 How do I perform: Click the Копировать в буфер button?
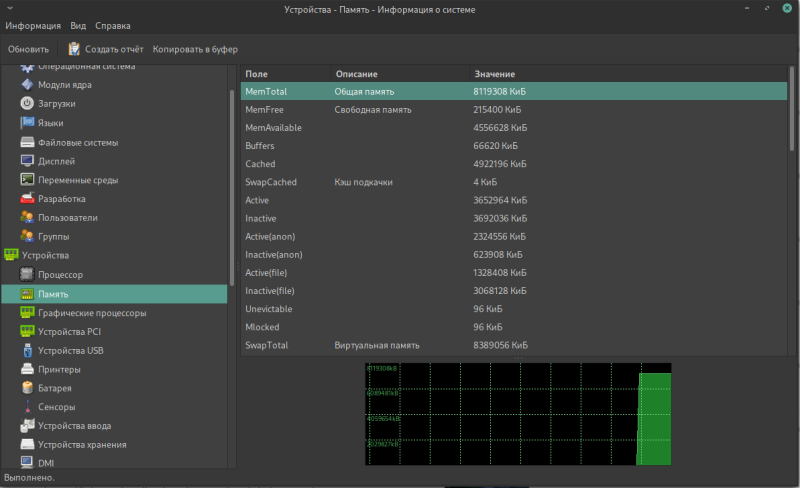[x=195, y=49]
